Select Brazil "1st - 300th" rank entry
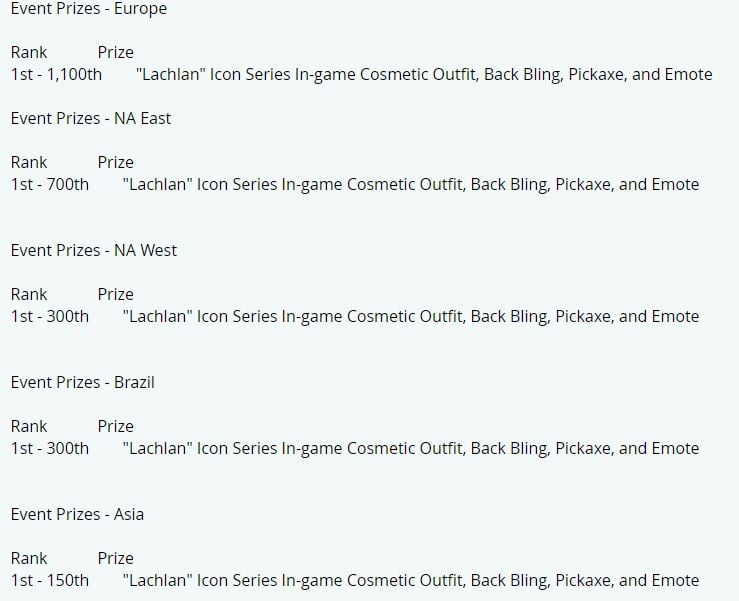This screenshot has width=739, height=601. click(x=49, y=448)
